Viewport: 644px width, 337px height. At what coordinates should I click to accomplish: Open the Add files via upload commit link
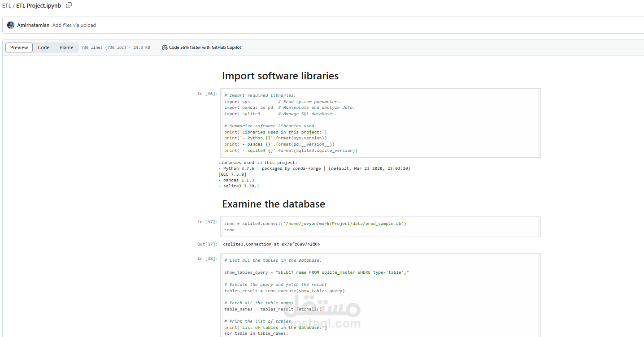tap(74, 25)
